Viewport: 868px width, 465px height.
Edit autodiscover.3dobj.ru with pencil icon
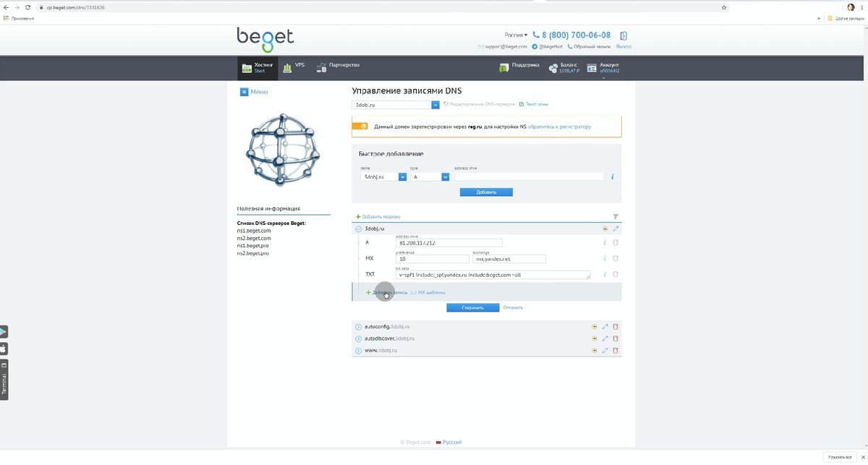(x=605, y=338)
